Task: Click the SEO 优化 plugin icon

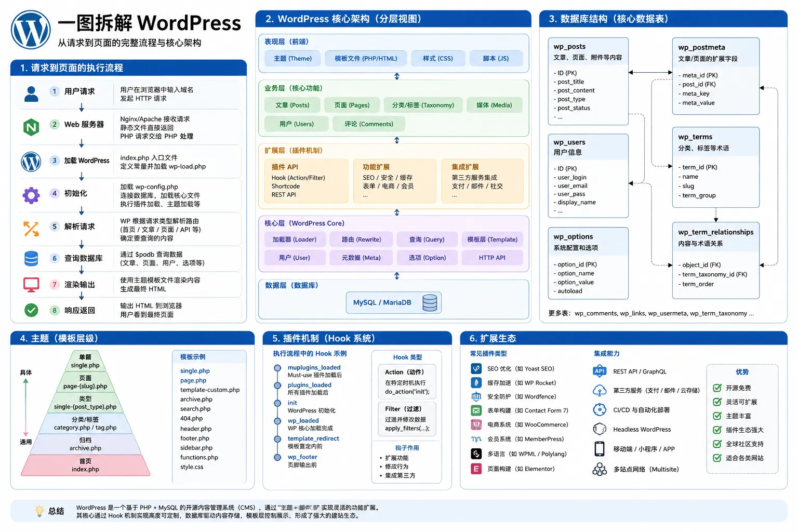Action: (476, 368)
